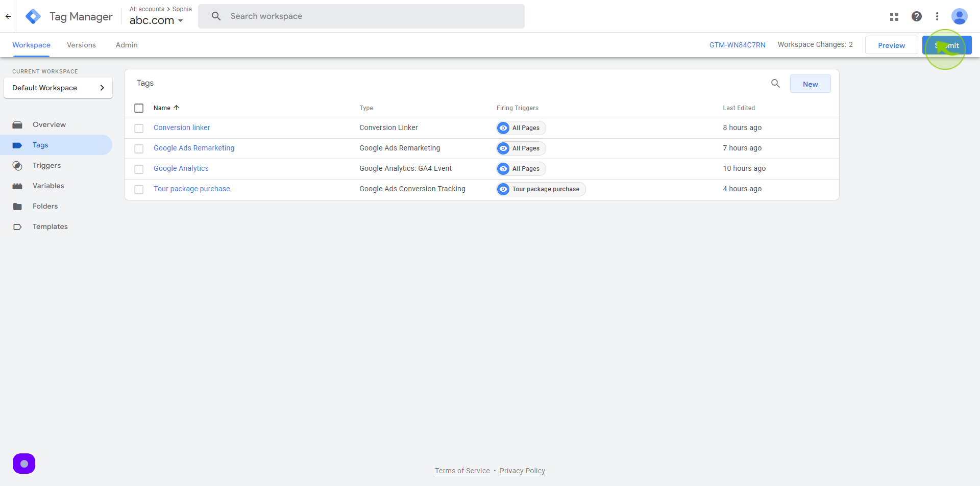This screenshot has height=486, width=980.
Task: Check the Tour package purchase row checkbox
Action: coord(139,189)
